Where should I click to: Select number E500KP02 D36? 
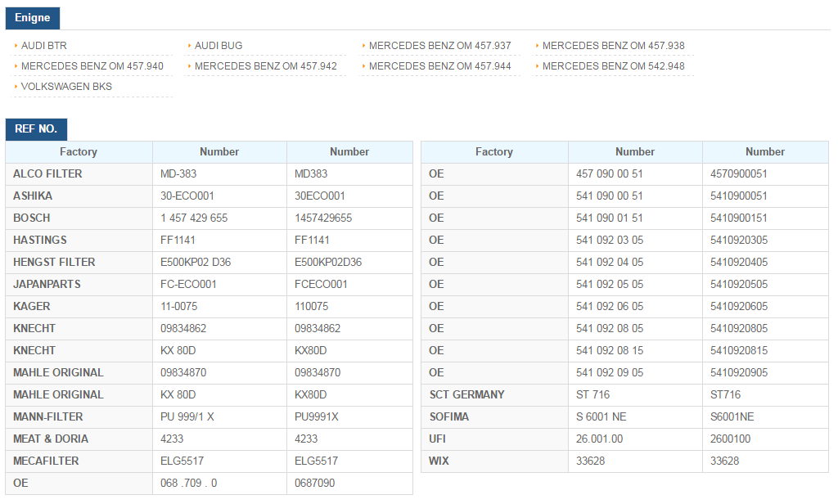tap(196, 263)
